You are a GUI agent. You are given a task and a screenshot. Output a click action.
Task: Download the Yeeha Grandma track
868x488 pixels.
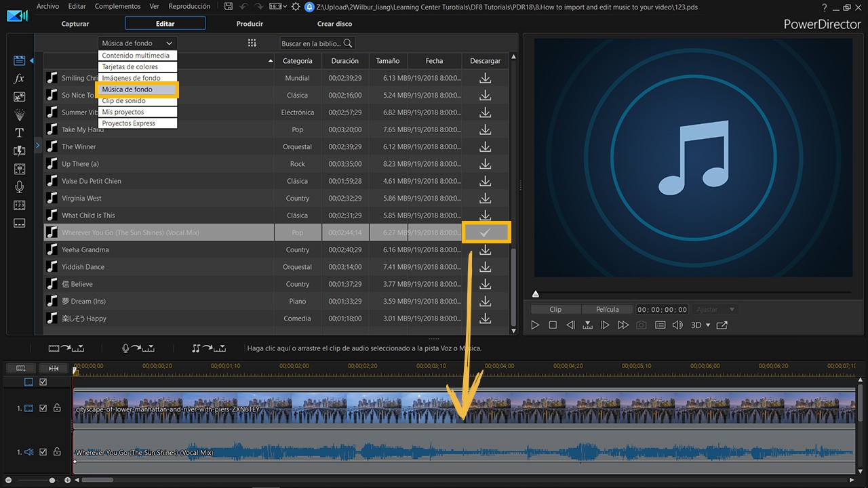(485, 249)
